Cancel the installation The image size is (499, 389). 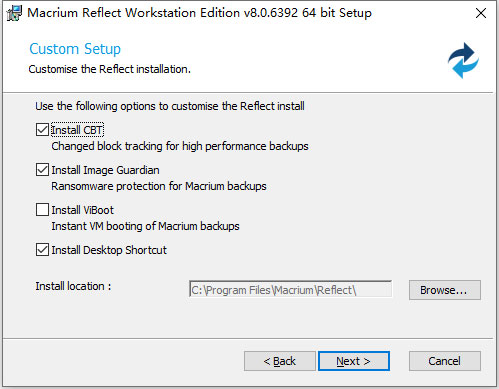(445, 361)
